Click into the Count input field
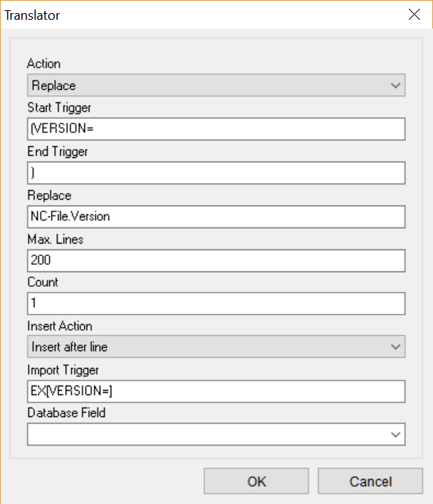 pyautogui.click(x=216, y=304)
